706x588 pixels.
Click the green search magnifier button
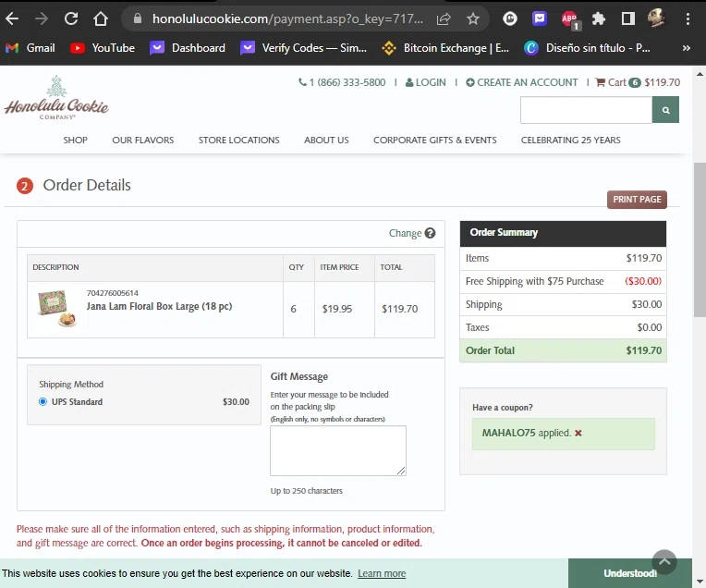665,110
